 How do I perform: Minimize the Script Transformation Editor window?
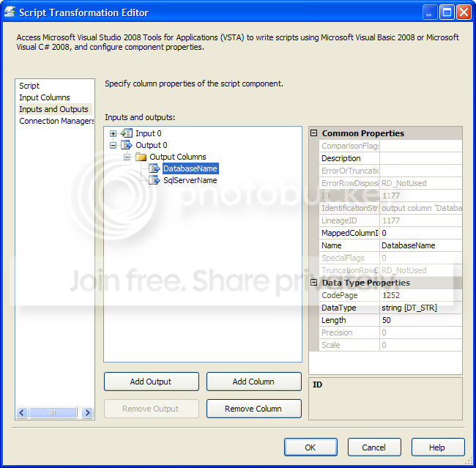pyautogui.click(x=430, y=12)
